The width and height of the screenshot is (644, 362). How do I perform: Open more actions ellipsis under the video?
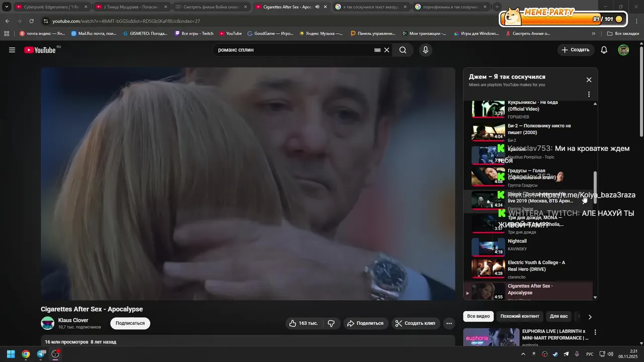pos(449,323)
